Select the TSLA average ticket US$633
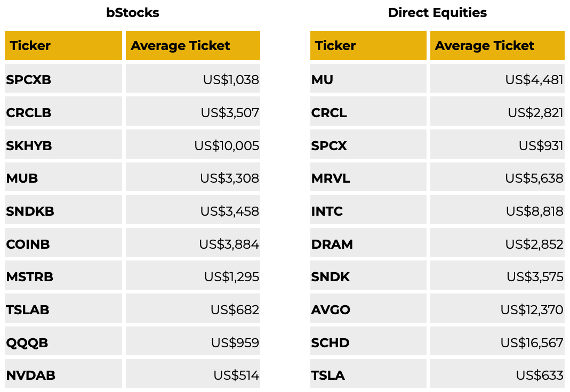570x392 pixels. [x=497, y=374]
